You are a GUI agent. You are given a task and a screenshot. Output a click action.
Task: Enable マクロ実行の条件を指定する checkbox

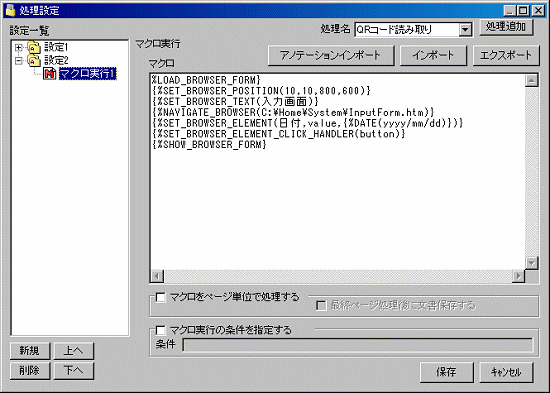pyautogui.click(x=161, y=330)
